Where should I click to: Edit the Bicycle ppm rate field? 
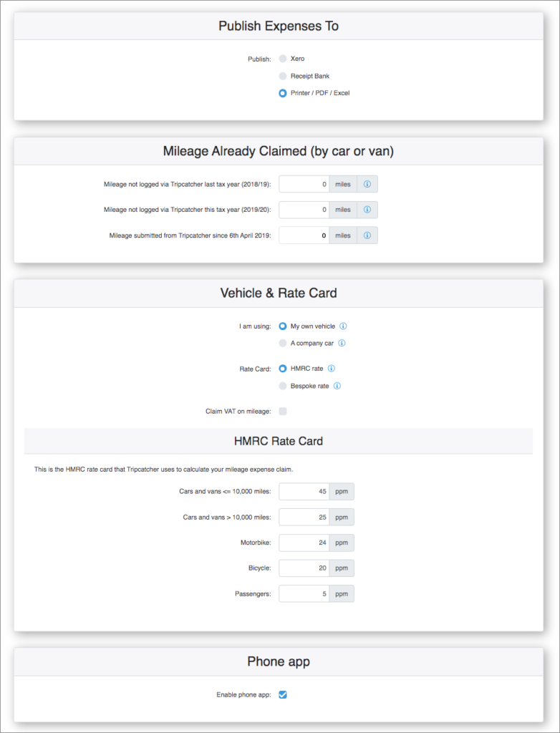(304, 568)
